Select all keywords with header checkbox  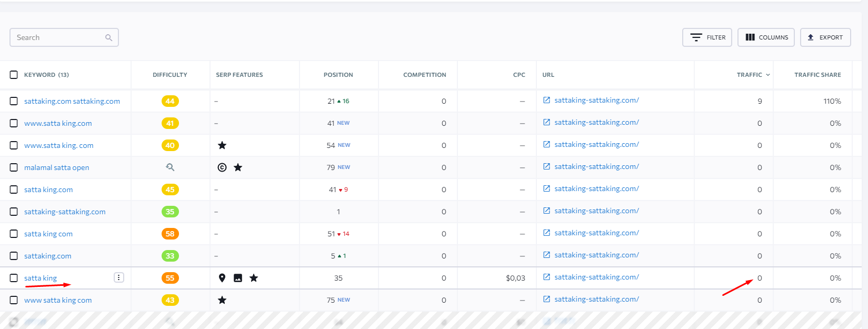pyautogui.click(x=14, y=75)
